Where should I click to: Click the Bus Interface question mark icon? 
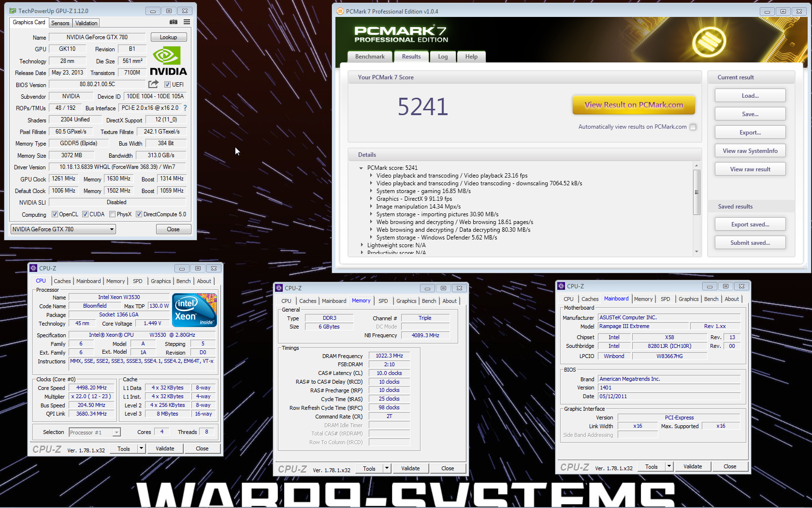tap(185, 108)
